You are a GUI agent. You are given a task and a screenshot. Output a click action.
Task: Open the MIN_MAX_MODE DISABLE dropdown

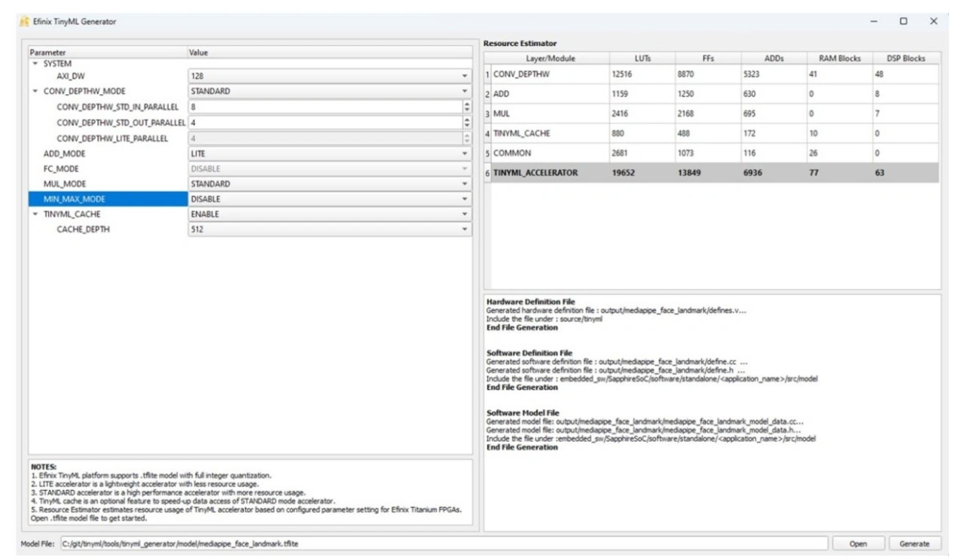click(464, 199)
